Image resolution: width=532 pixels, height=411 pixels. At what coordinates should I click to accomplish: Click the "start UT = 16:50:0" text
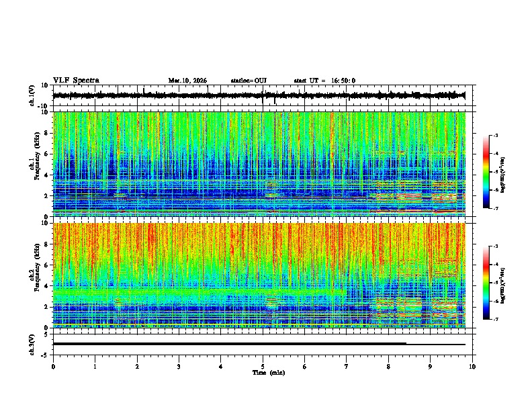[x=324, y=81]
